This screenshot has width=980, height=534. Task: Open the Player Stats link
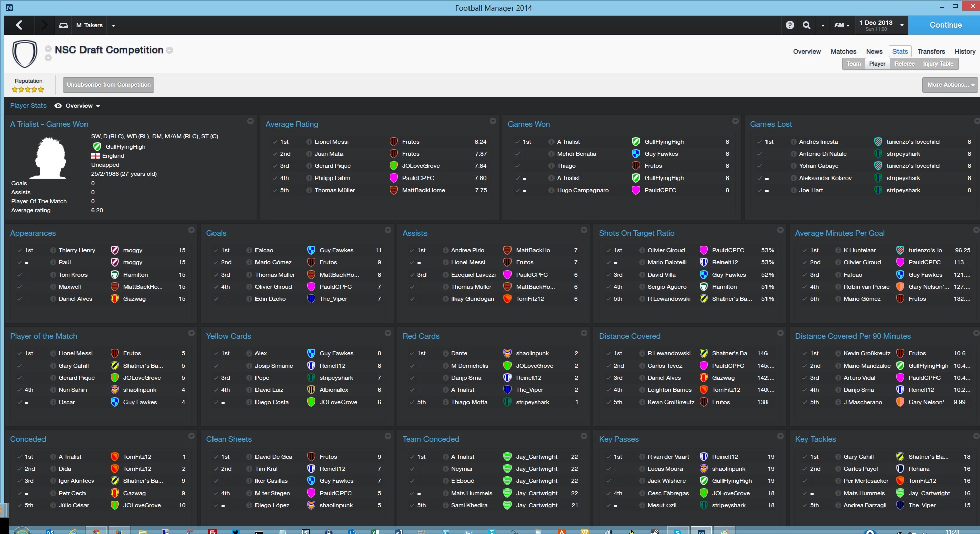click(x=28, y=106)
